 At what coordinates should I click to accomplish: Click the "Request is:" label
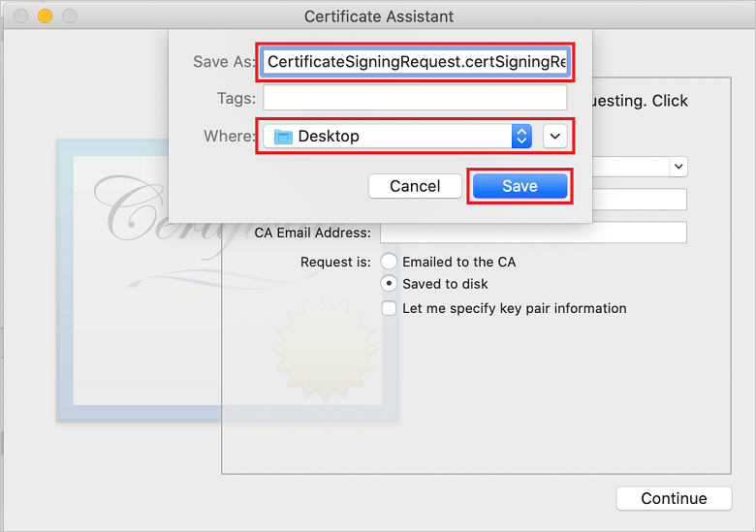(x=335, y=262)
